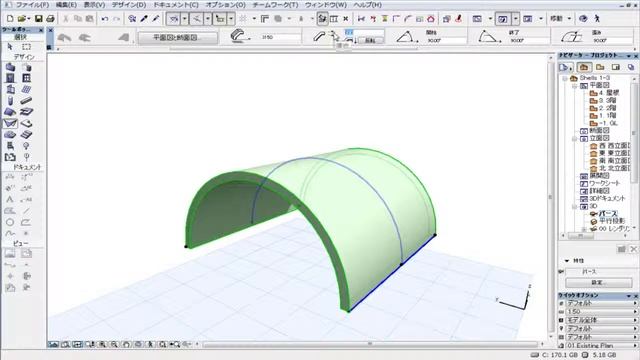
Task: Collapse the 平面図 tree node
Action: point(575,86)
